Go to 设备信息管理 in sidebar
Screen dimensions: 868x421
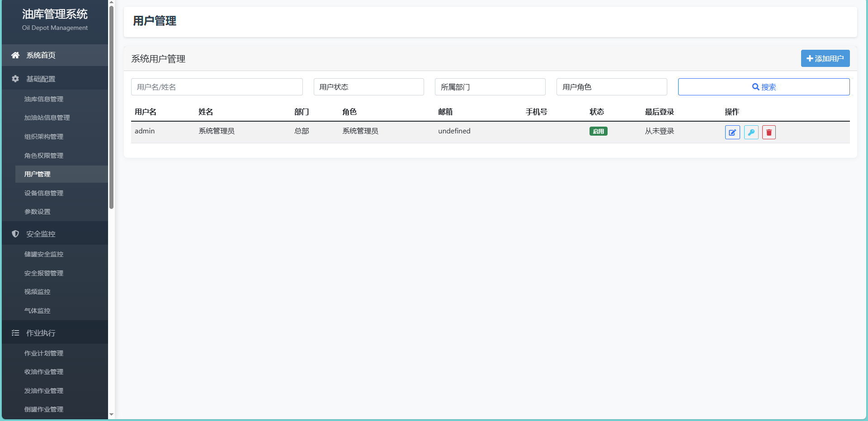pos(44,193)
